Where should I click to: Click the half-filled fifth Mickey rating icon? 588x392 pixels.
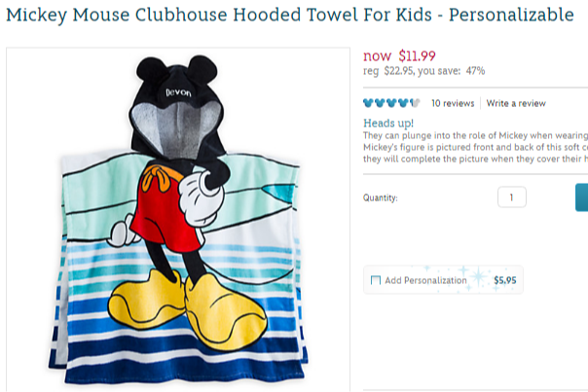pyautogui.click(x=415, y=103)
